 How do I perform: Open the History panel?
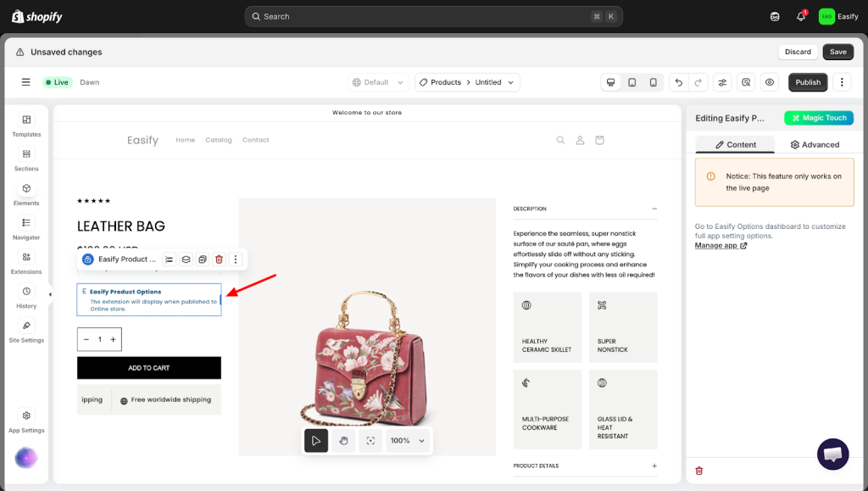click(26, 297)
